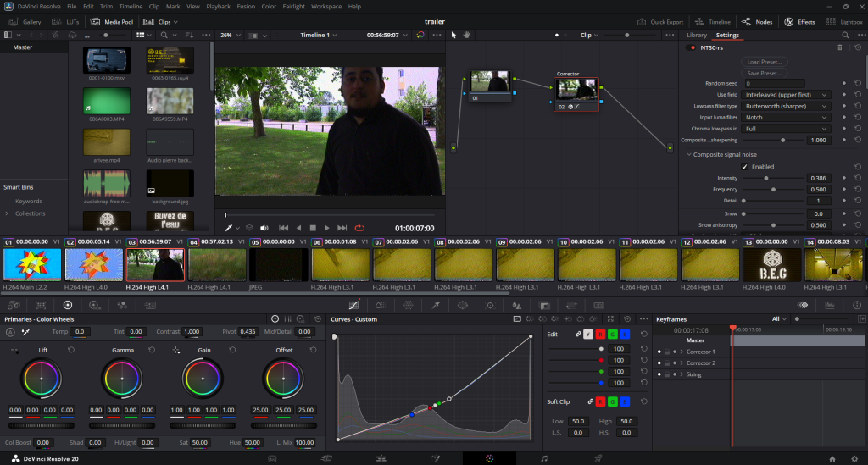868x465 pixels.
Task: Select the Qualifier eyedropper palette icon
Action: pos(436,305)
